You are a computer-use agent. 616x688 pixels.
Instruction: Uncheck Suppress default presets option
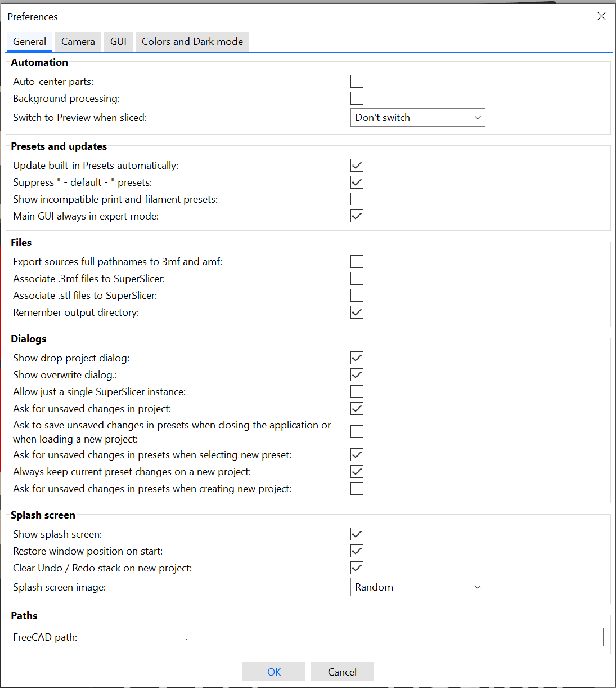[x=357, y=182]
